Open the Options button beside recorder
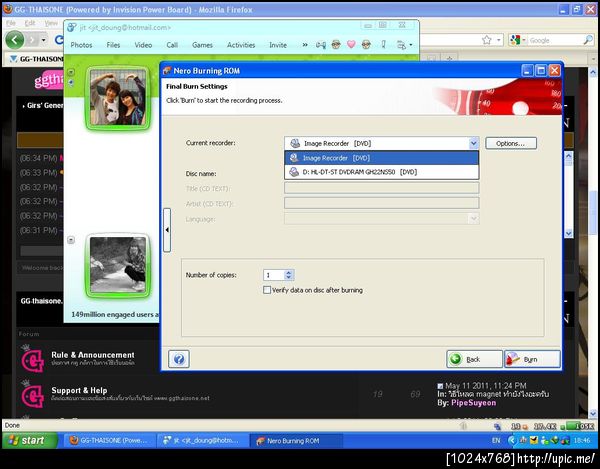The image size is (600, 469). click(x=511, y=143)
